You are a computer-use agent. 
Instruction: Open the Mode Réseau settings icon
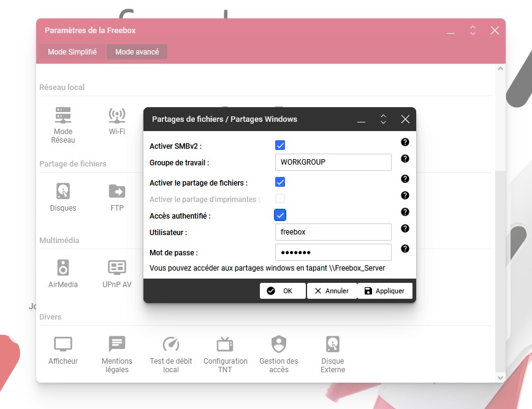[x=63, y=116]
